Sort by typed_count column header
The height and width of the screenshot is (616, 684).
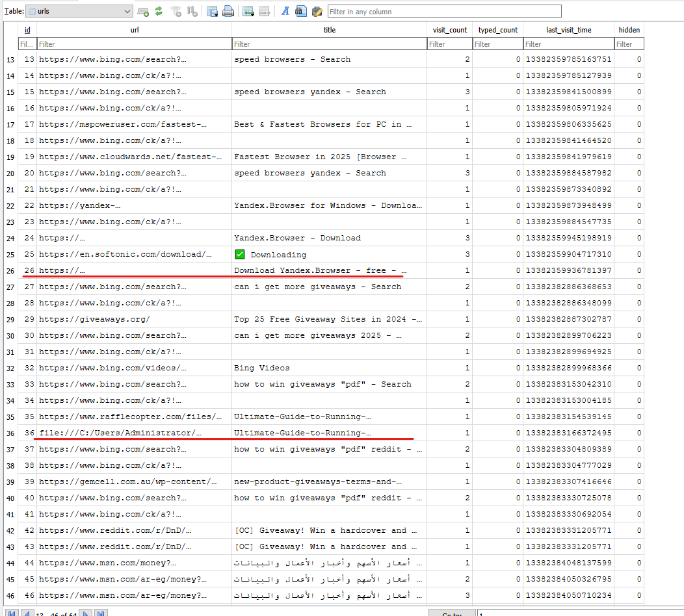[498, 30]
